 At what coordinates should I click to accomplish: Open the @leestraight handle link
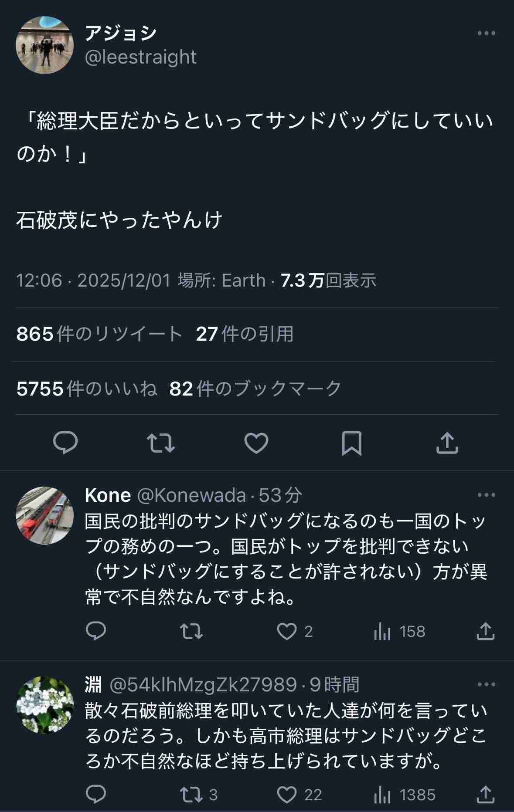140,57
